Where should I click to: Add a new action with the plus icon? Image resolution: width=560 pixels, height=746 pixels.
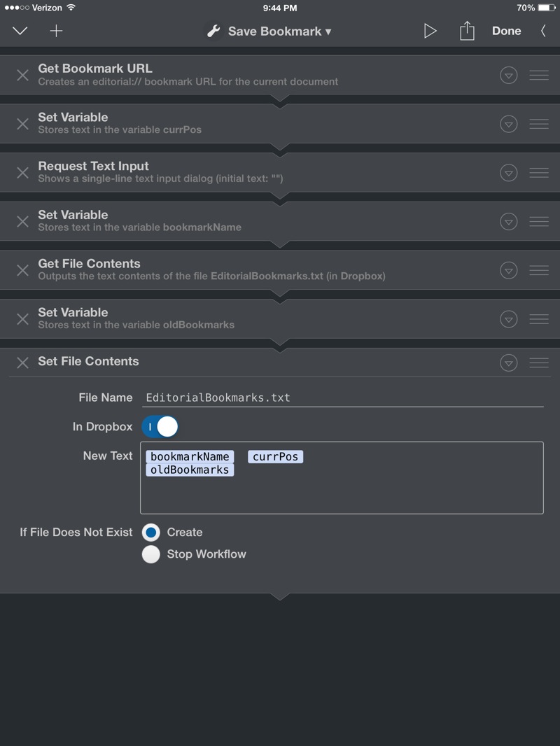point(56,31)
